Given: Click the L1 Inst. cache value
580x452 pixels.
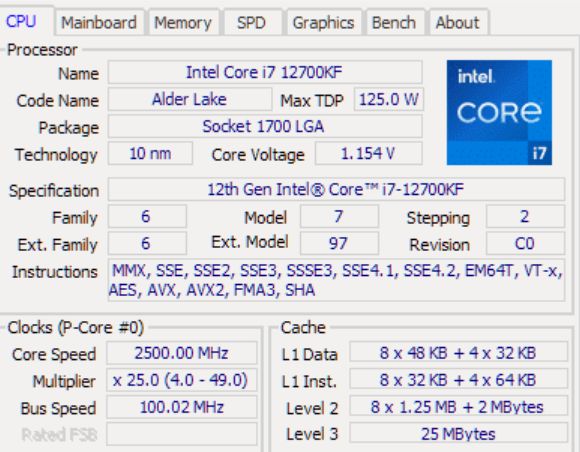Looking at the screenshot, I should point(459,380).
